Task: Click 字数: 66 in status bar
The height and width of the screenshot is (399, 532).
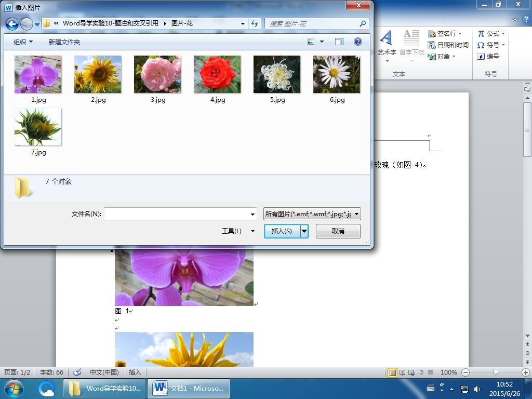Action: tap(51, 372)
